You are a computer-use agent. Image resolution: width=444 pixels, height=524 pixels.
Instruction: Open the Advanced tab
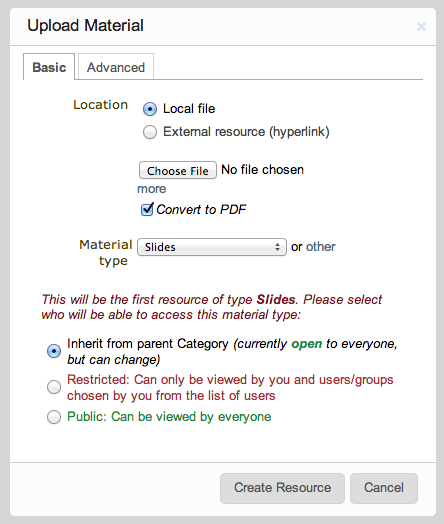[116, 67]
